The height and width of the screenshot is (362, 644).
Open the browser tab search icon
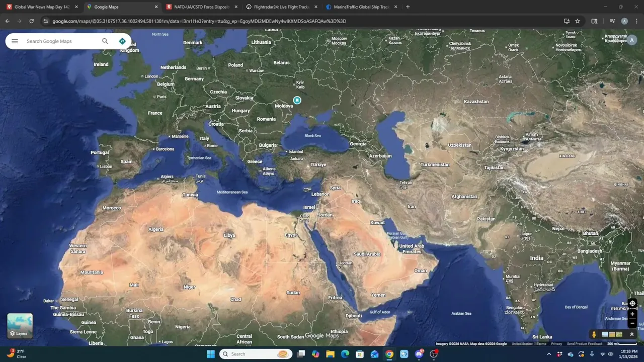pos(594,21)
